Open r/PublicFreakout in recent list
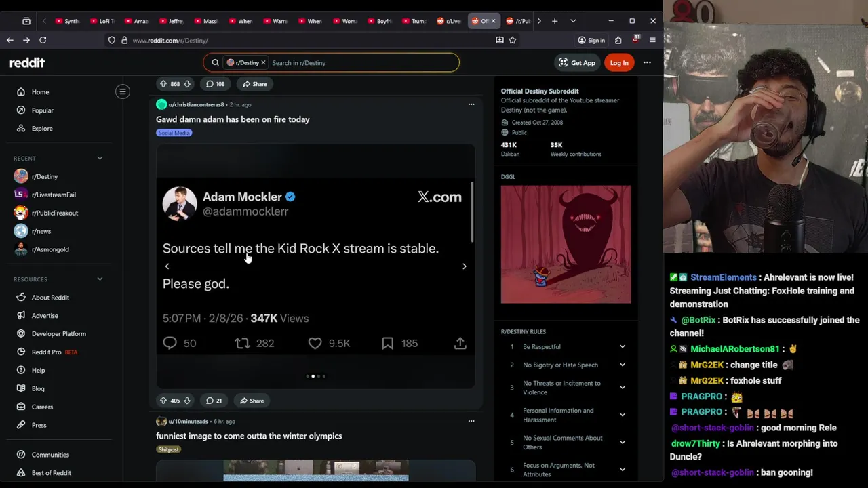The height and width of the screenshot is (488, 868). (x=55, y=213)
